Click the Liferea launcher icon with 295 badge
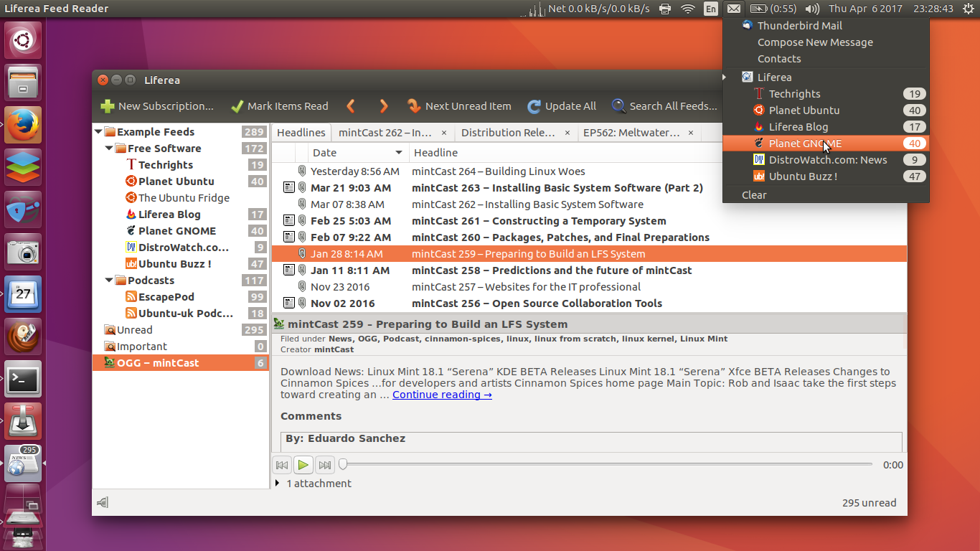This screenshot has width=980, height=551. (23, 463)
